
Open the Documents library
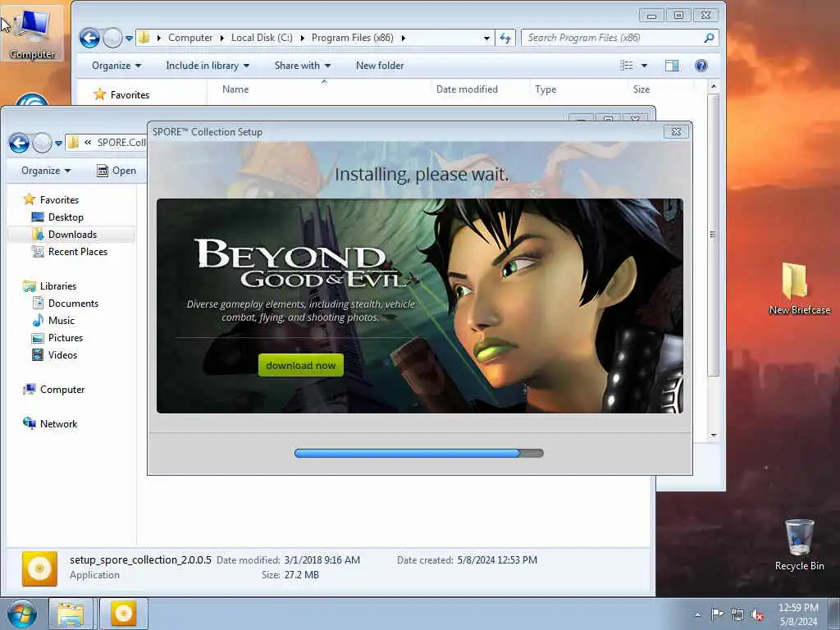pos(66,304)
